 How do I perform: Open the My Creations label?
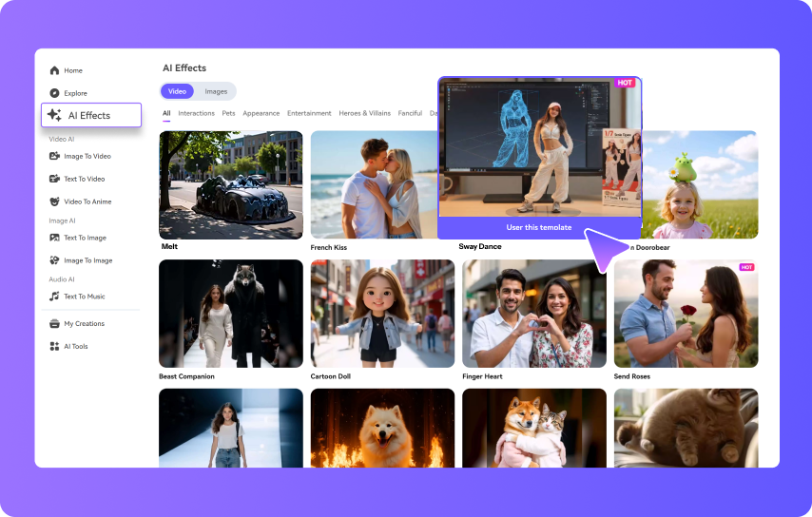[85, 323]
